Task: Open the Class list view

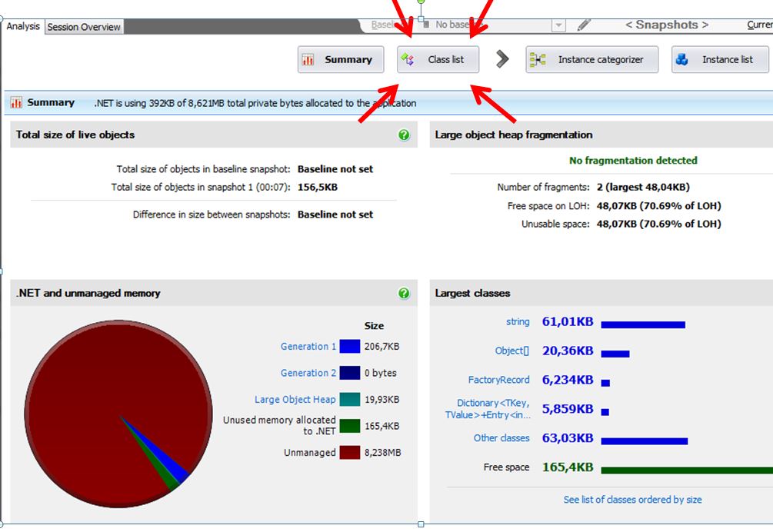Action: (x=438, y=60)
